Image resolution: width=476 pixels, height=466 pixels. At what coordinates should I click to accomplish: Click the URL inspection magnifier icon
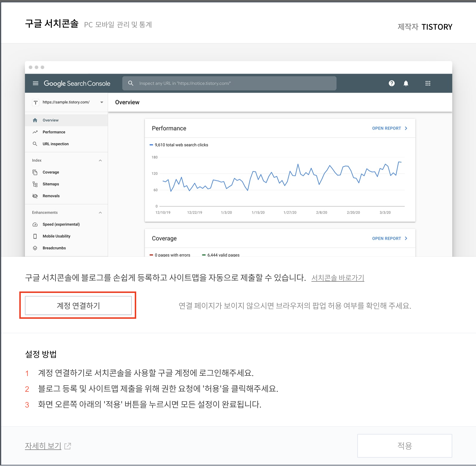pos(35,144)
